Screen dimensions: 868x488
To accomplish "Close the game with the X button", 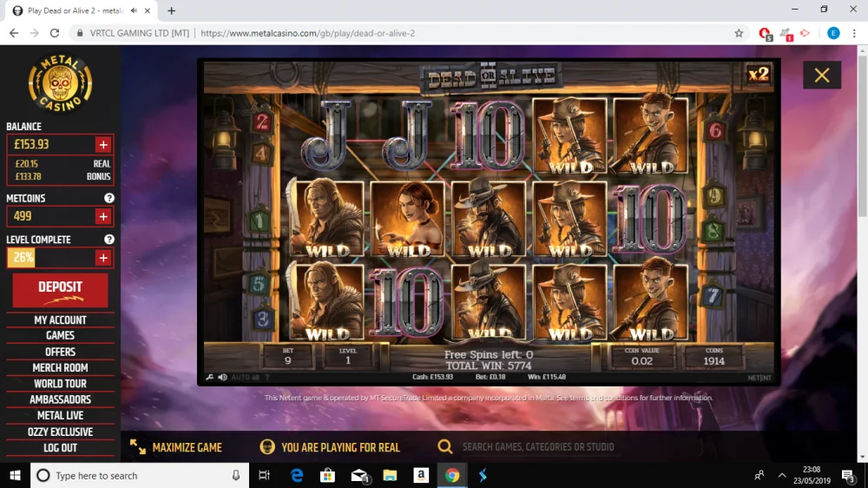I will [822, 75].
